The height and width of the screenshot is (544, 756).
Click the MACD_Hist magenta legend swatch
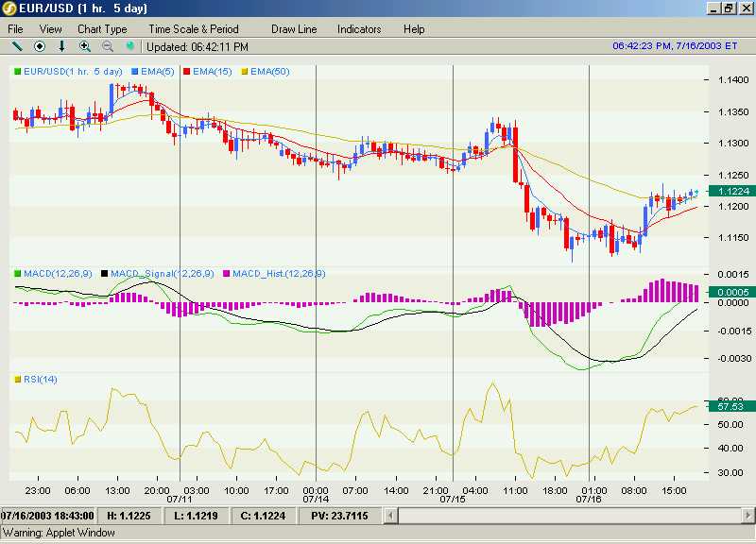tap(227, 274)
